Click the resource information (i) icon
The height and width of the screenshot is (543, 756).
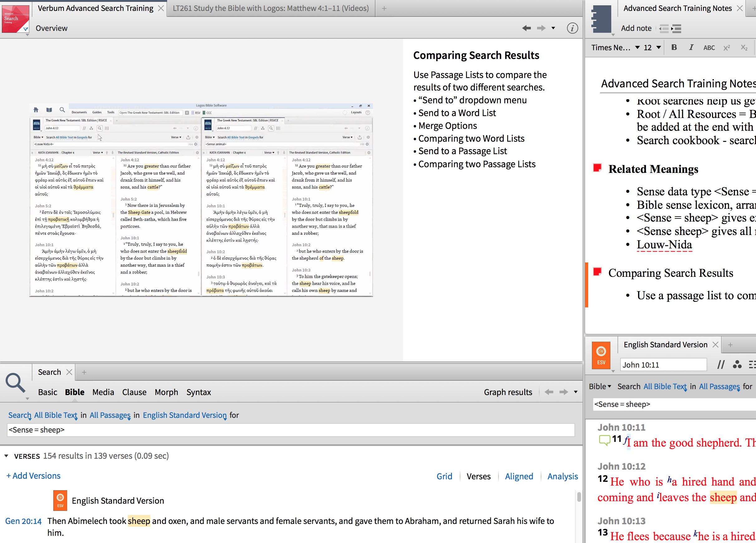[572, 28]
